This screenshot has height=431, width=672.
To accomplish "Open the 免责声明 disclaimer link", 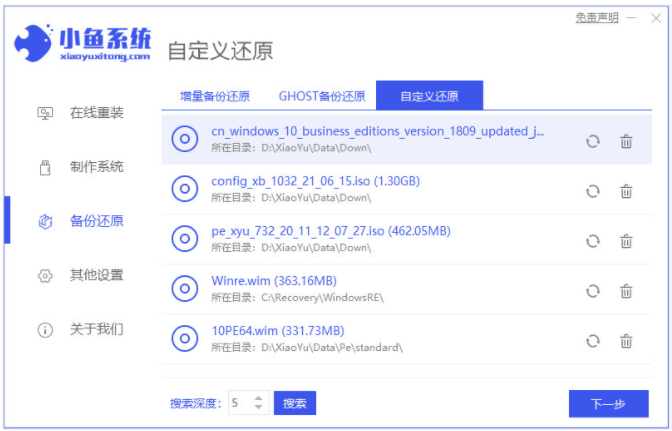I will tap(597, 18).
